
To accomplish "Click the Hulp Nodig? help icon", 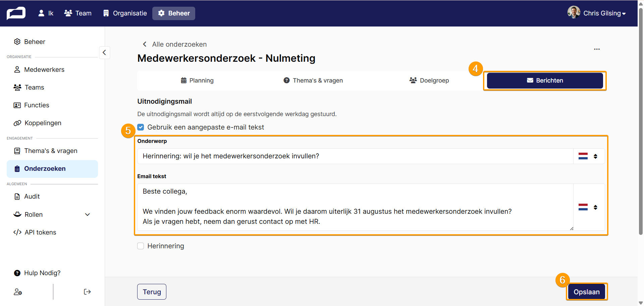I will click(x=17, y=273).
